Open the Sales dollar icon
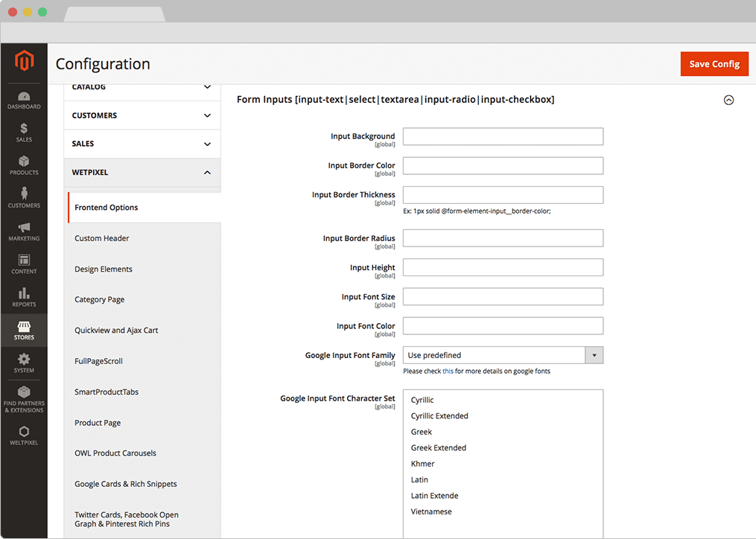Image resolution: width=756 pixels, height=539 pixels. point(24,130)
